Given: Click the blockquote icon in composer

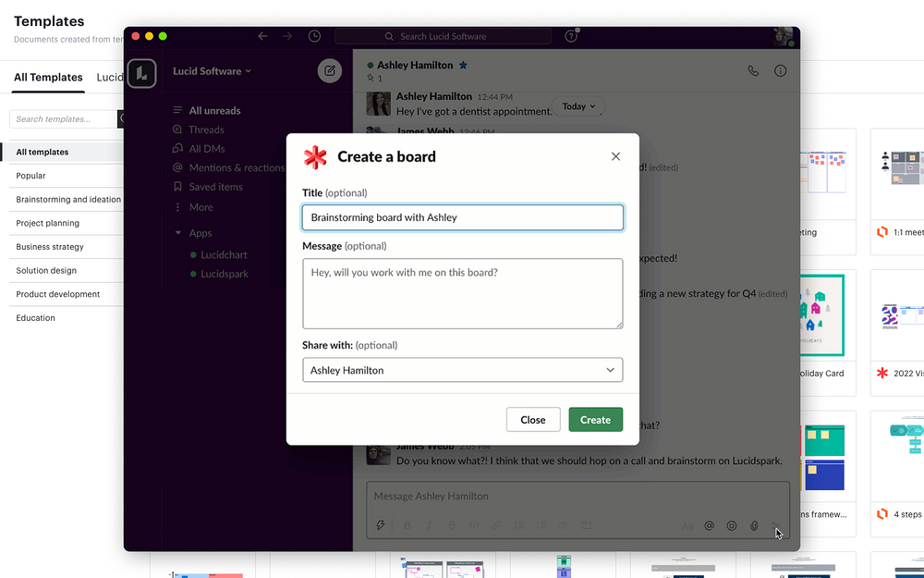Looking at the screenshot, I should coord(564,525).
